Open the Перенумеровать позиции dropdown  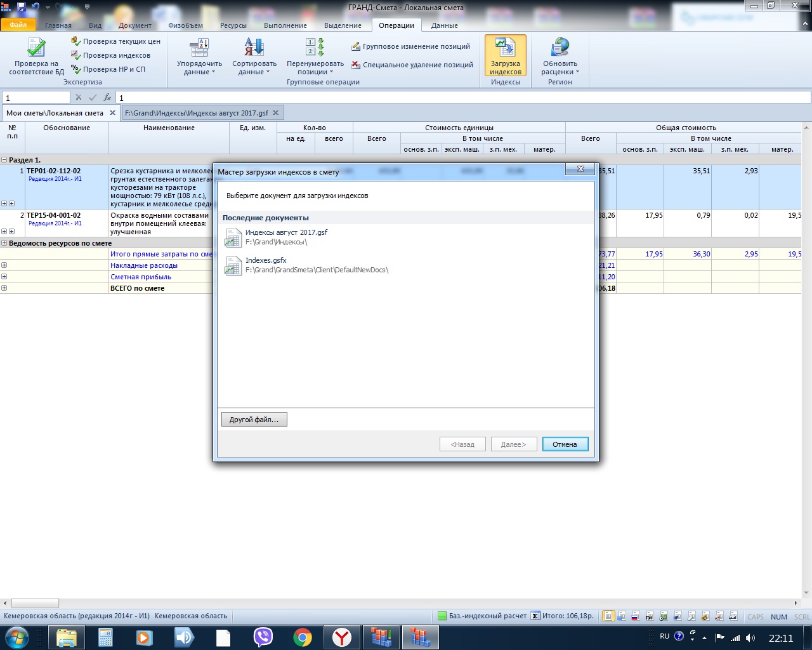pos(315,56)
